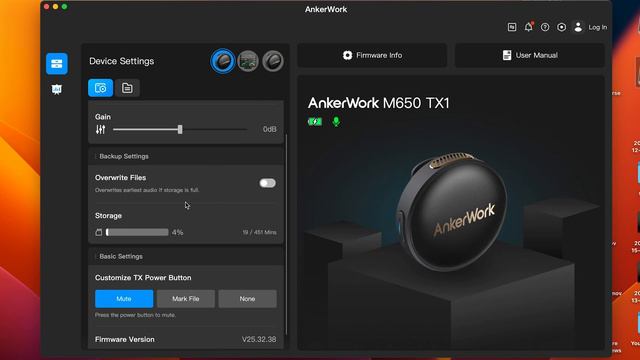
Task: Open the second sidebar icon below settings
Action: [57, 89]
